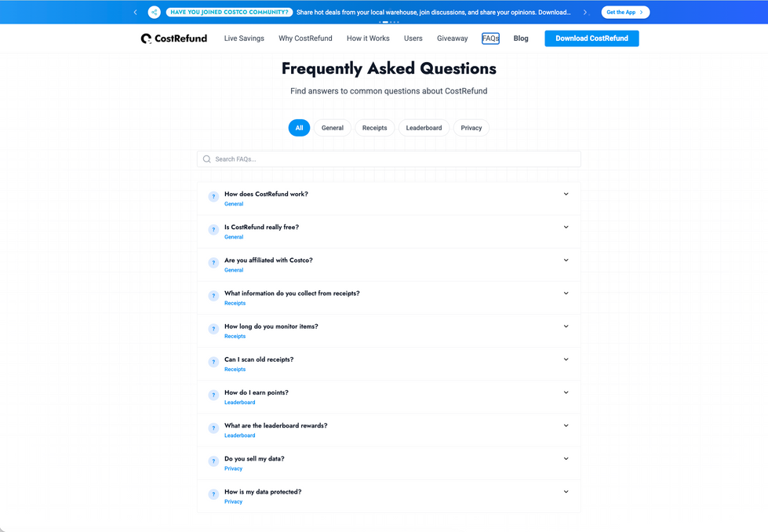Go to the Blog nav item

click(x=521, y=38)
